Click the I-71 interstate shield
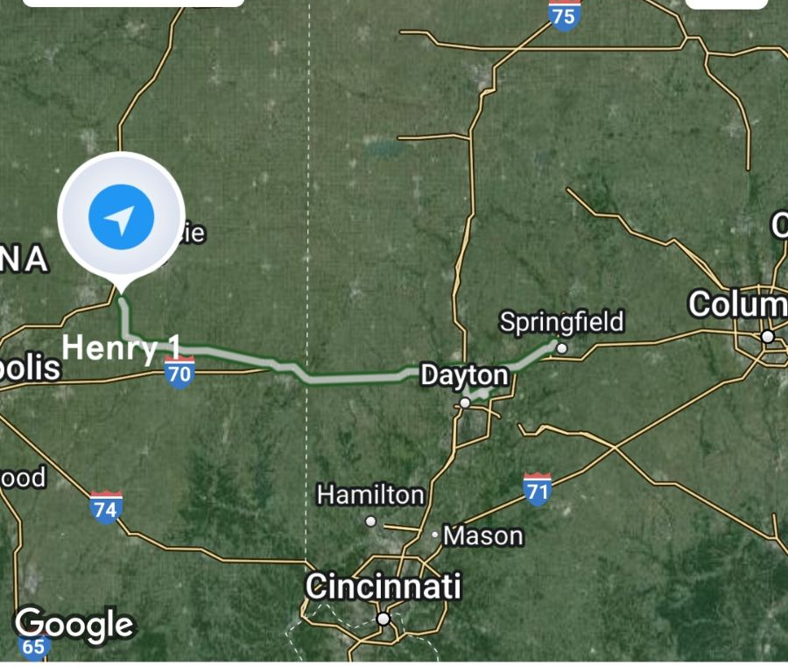Screen dimensions: 788x672 tap(538, 489)
